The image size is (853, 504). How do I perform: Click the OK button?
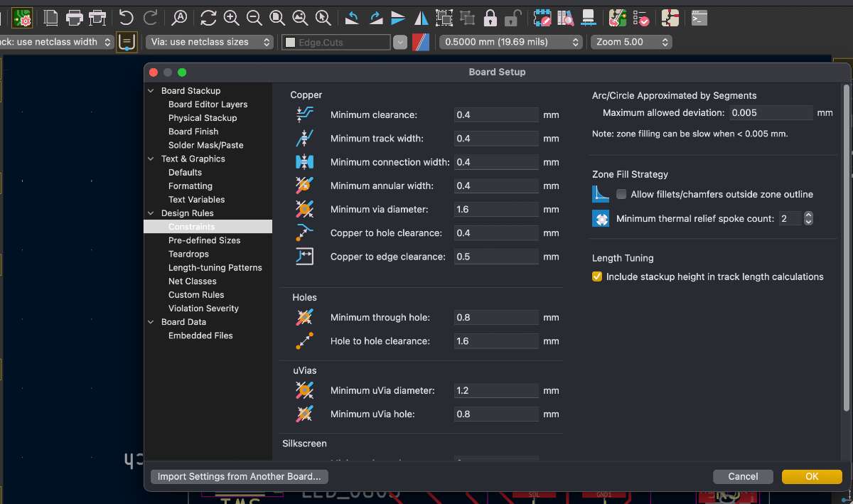(x=812, y=476)
